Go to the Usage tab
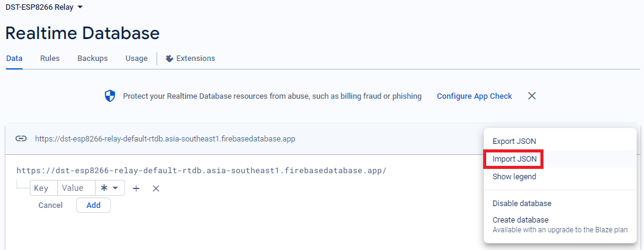Screen dimensions: 644x250 [136, 59]
